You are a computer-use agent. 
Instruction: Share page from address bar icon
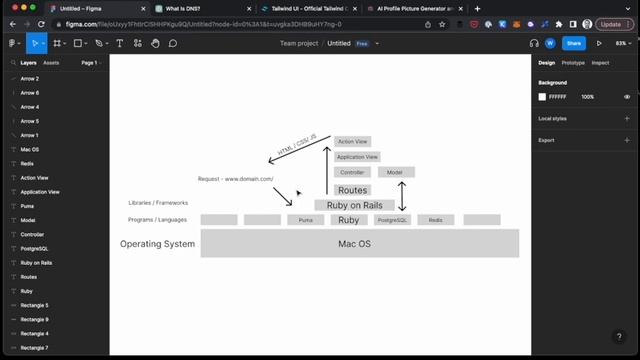[428, 24]
